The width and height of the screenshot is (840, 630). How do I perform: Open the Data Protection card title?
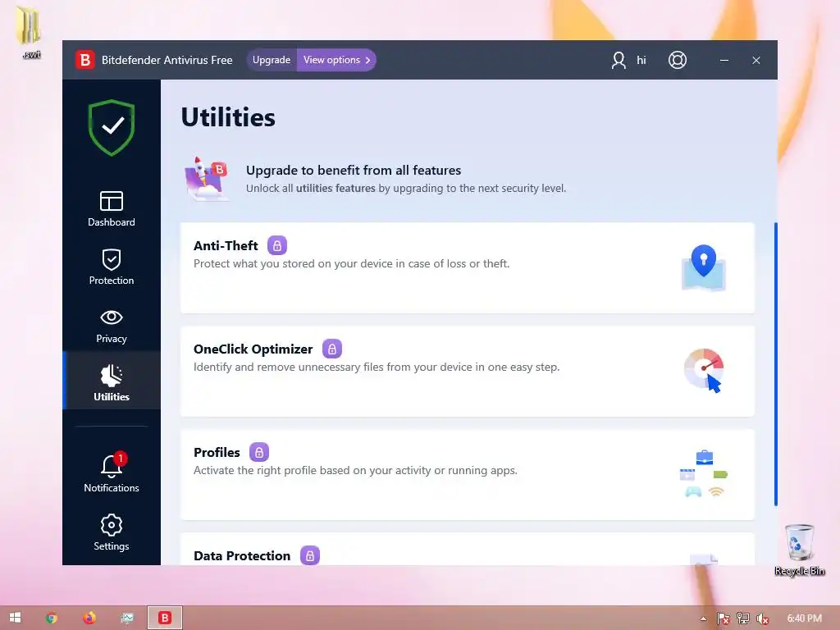point(242,555)
